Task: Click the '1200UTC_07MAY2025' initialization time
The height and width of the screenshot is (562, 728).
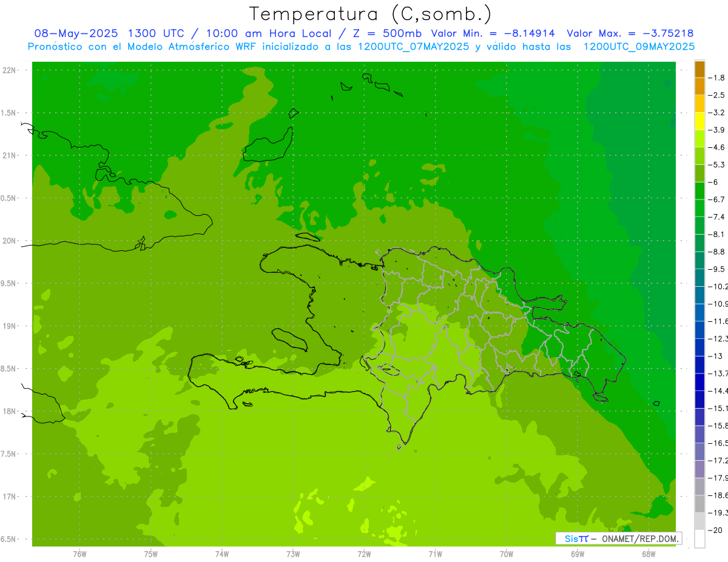Action: click(x=413, y=47)
